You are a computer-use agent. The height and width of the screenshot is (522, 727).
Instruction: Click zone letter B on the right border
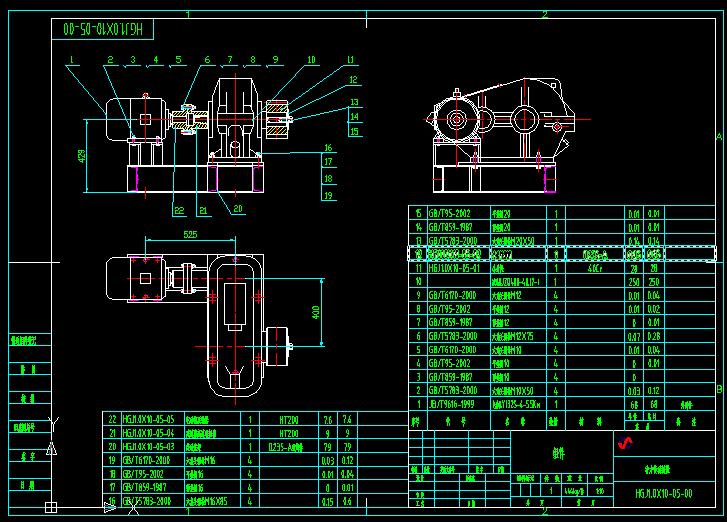click(x=719, y=389)
